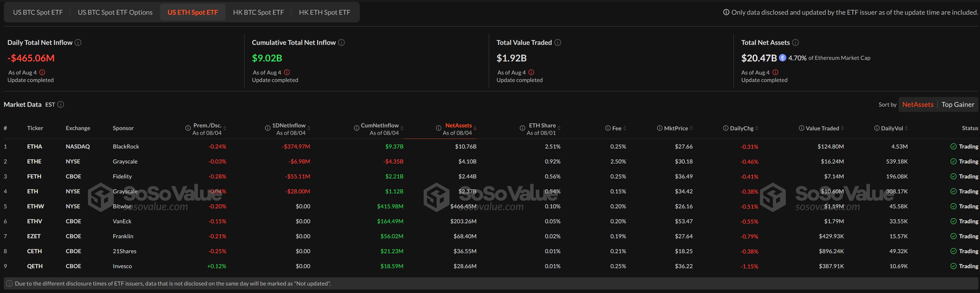Click info icon next to Daily Total Net Inflow
980x293 pixels.
click(x=78, y=42)
